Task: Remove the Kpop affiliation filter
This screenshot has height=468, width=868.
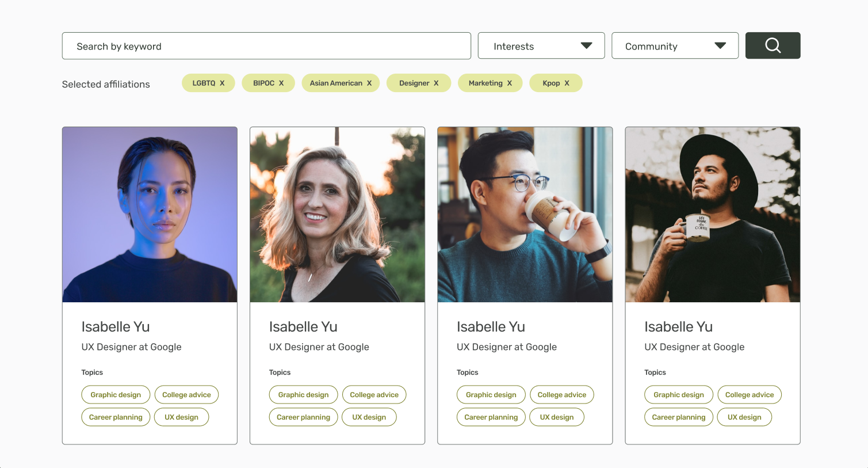Action: 568,82
